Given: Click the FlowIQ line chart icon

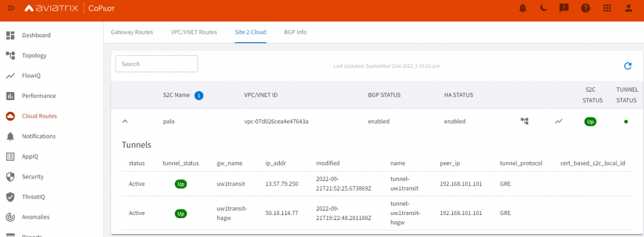Looking at the screenshot, I should (10, 75).
